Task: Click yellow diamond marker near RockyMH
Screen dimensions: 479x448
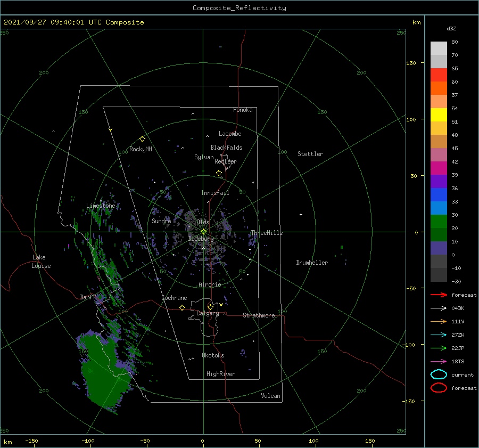Action: 142,139
